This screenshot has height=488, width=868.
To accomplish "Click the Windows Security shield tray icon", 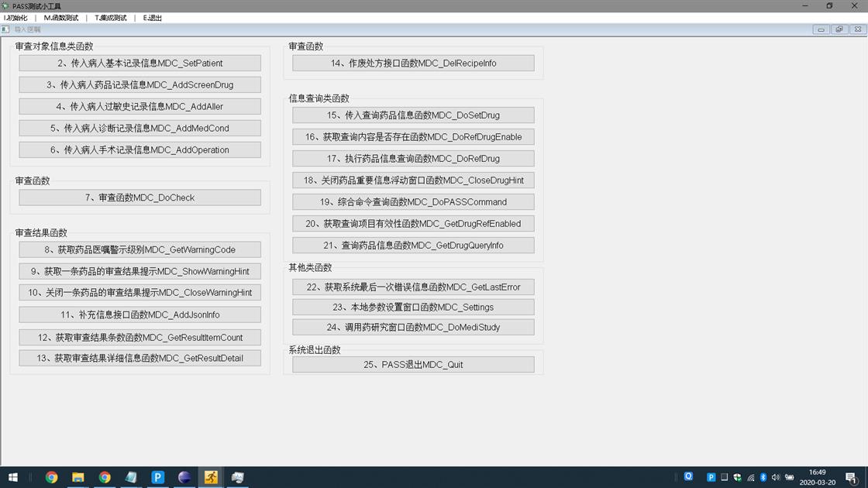I will (737, 477).
